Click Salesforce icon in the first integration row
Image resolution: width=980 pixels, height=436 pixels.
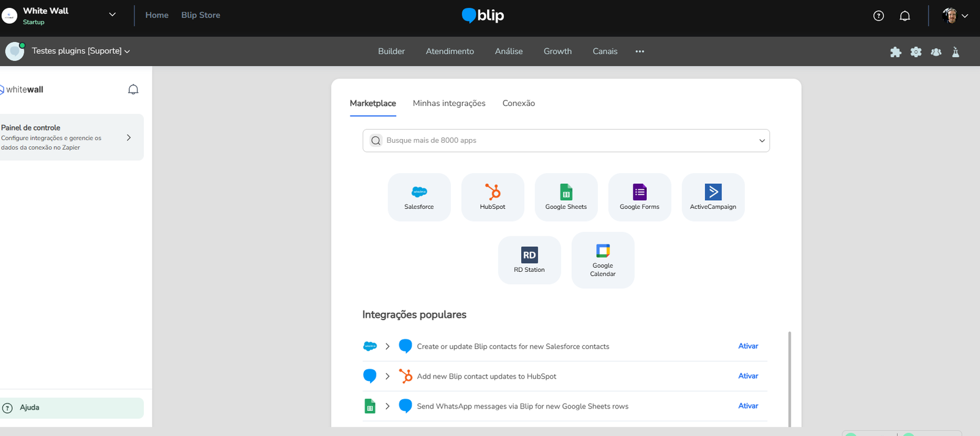click(370, 347)
